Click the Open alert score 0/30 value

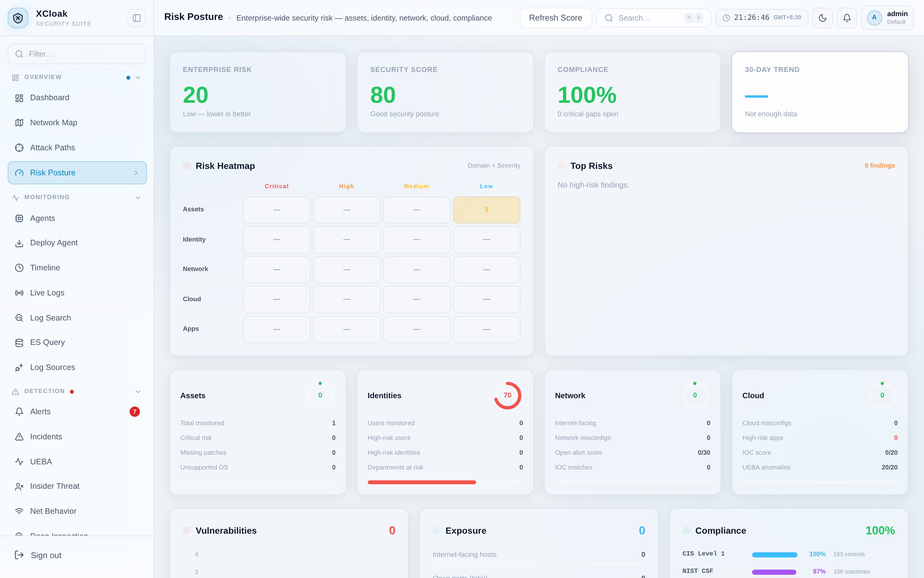click(x=704, y=453)
